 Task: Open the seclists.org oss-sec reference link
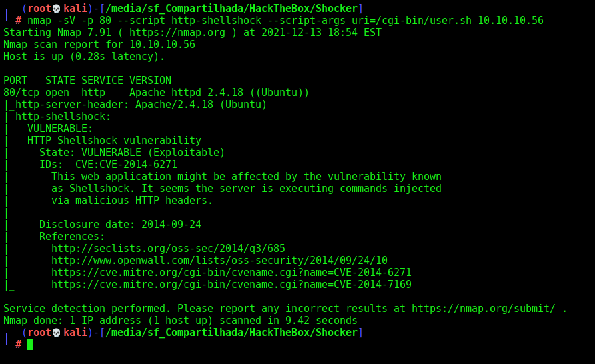pos(168,249)
